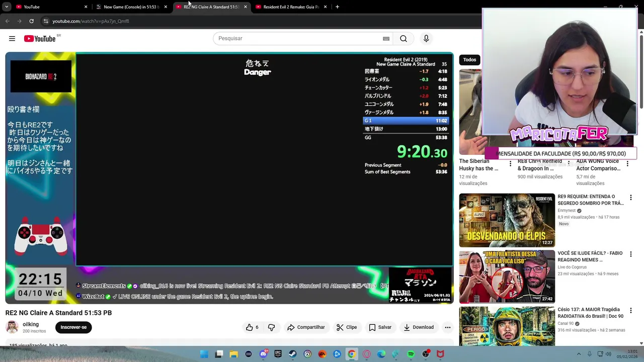Open options menu for the Césio 137 video
644x362 pixels.
[x=631, y=311]
